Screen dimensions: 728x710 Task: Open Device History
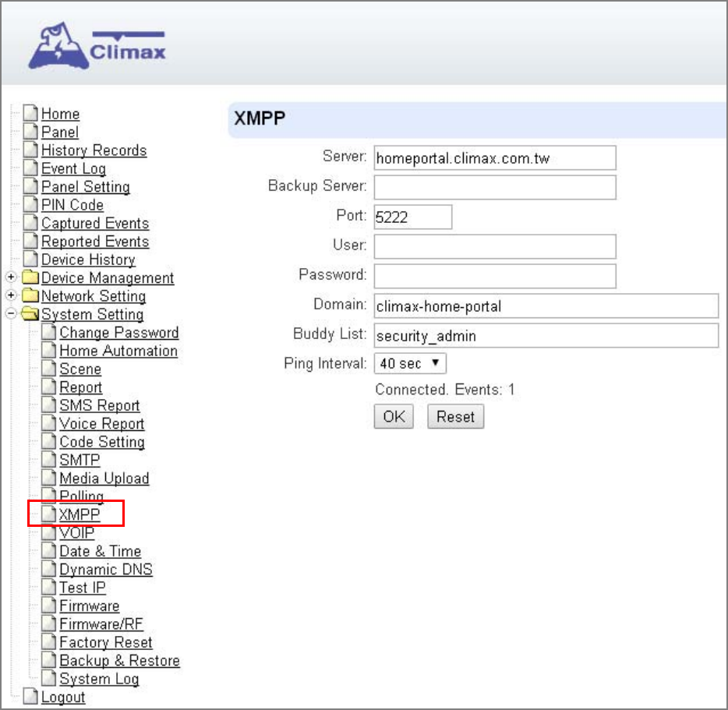(88, 260)
